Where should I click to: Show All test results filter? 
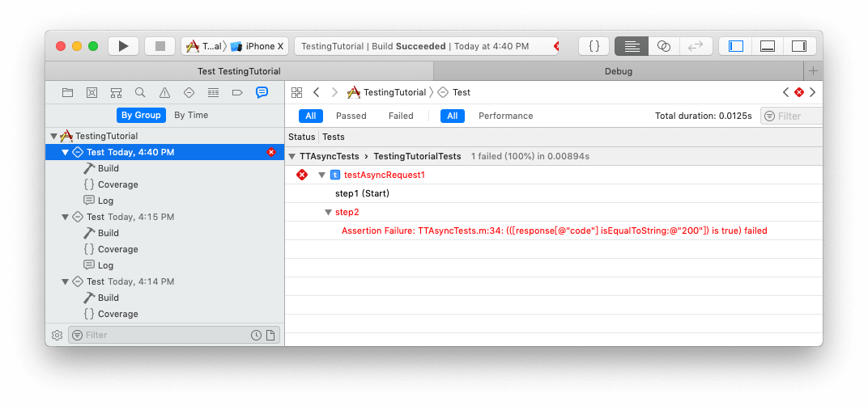(x=311, y=116)
